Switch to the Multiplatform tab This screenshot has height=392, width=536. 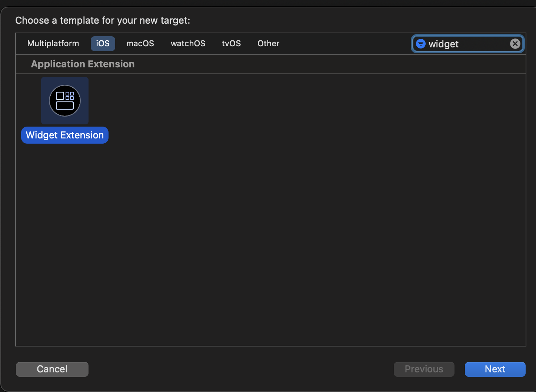53,44
